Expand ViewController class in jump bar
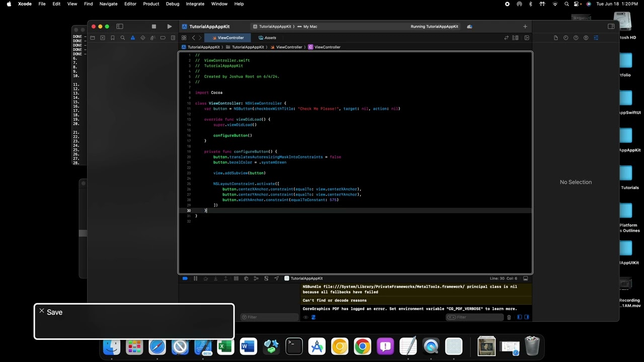 tap(325, 47)
